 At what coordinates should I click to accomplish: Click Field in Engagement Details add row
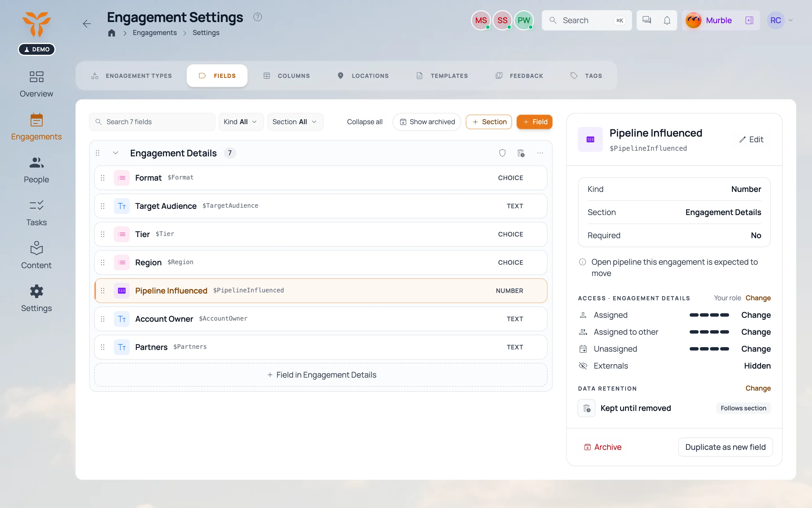pyautogui.click(x=321, y=375)
